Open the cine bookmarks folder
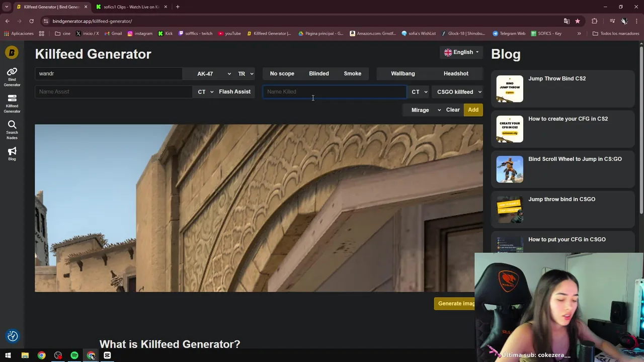The image size is (644, 362). [x=62, y=33]
